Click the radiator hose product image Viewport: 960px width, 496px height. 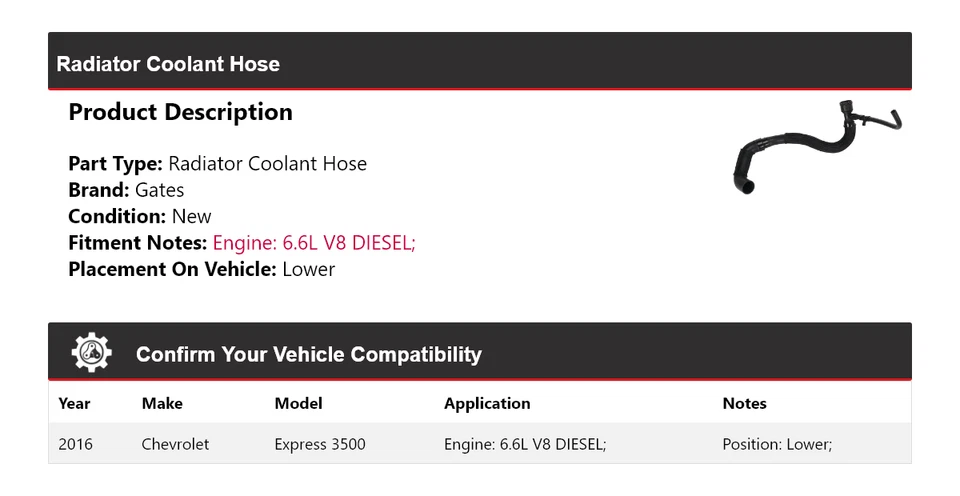click(x=817, y=148)
